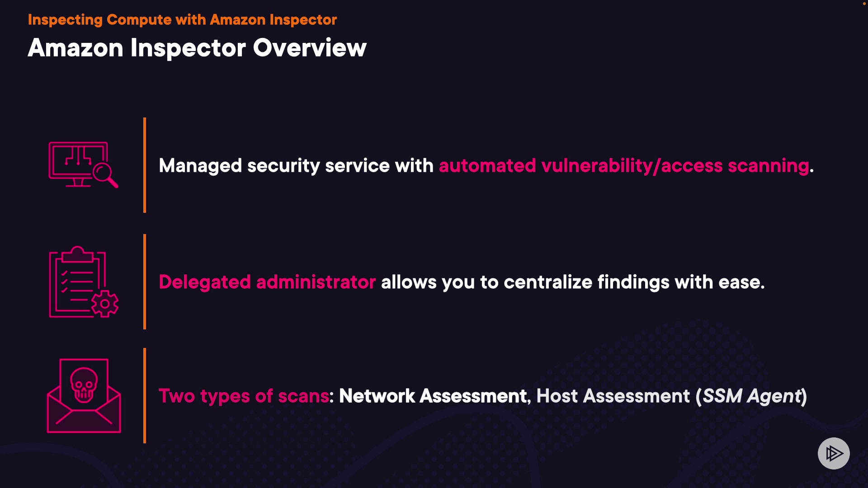Click the orange divider beside the managed security line

[145, 165]
